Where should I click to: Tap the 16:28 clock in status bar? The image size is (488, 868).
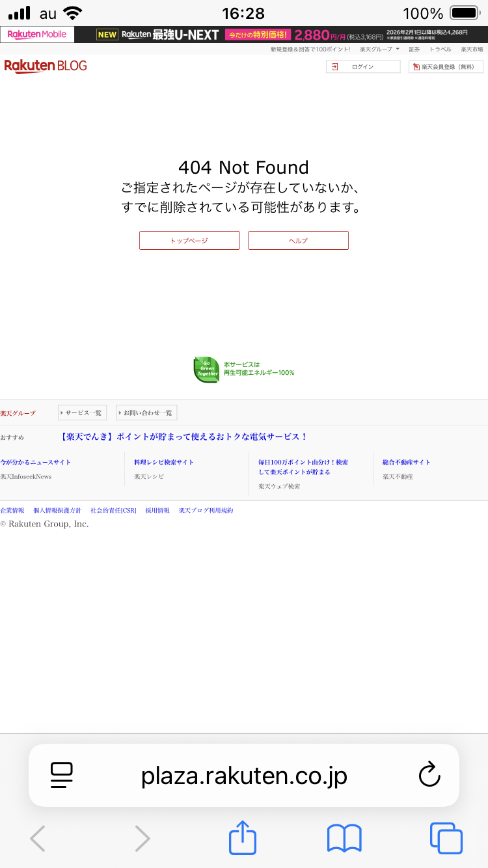[243, 13]
